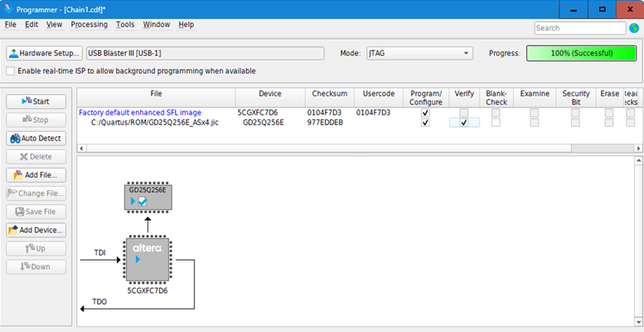Click the blue arrow on the GD25Q256E chip
Image resolution: width=644 pixels, height=332 pixels.
pyautogui.click(x=133, y=202)
